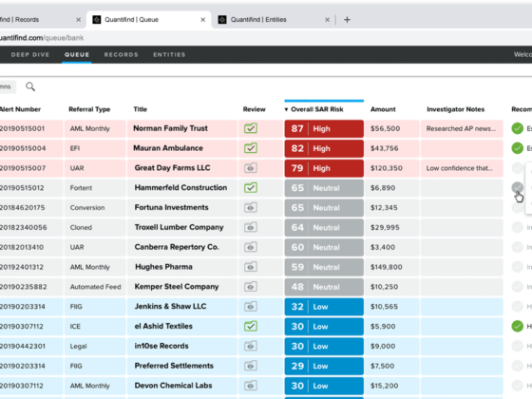Click review eye icon for Great Day Farms LLC

tap(251, 168)
